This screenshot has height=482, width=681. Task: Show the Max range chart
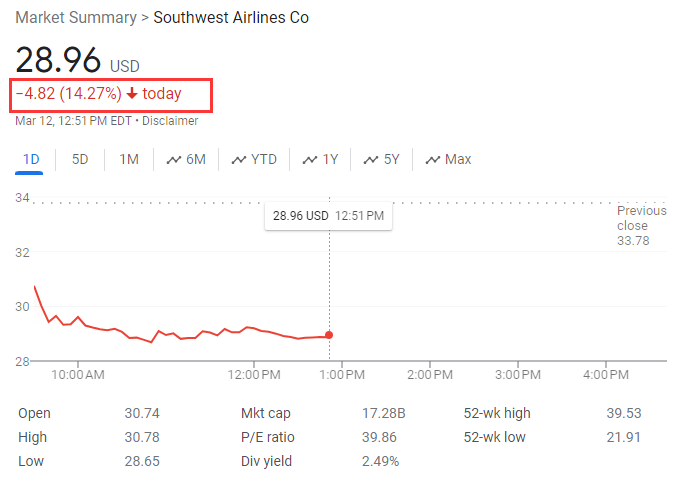pyautogui.click(x=448, y=159)
